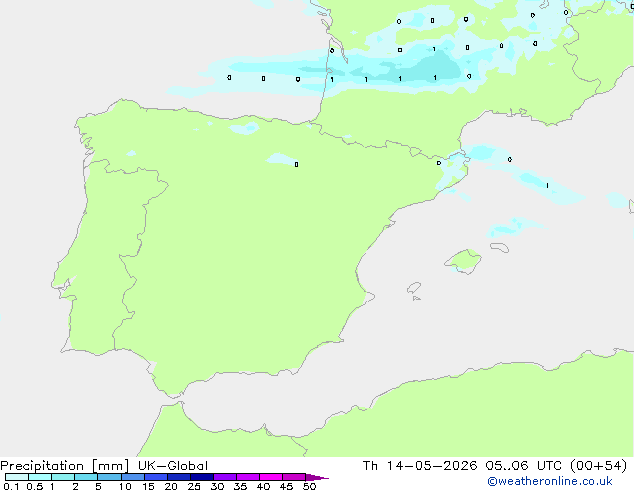
Task: Click the small rain patch over the Cantabrian coast
Action: [x=244, y=129]
